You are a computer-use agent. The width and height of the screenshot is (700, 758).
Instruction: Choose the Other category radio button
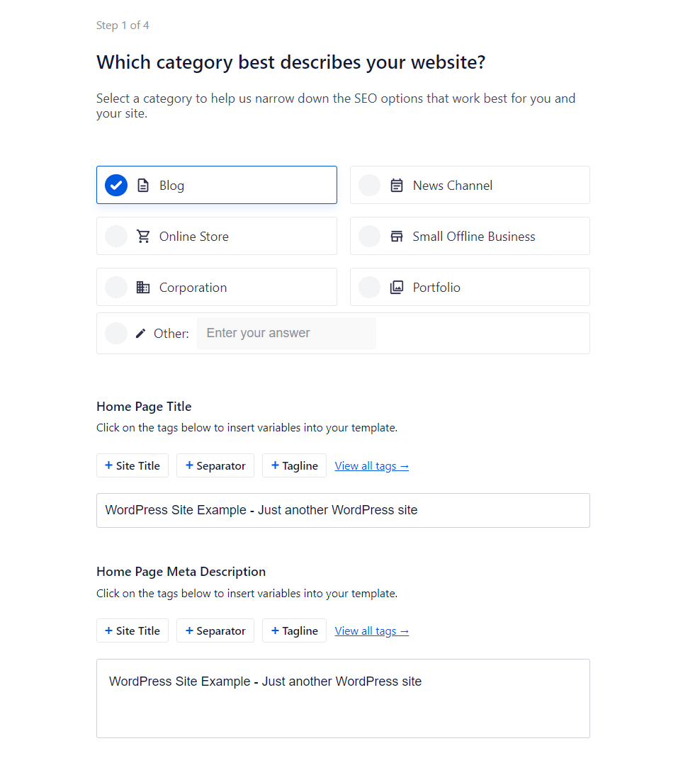click(x=116, y=334)
